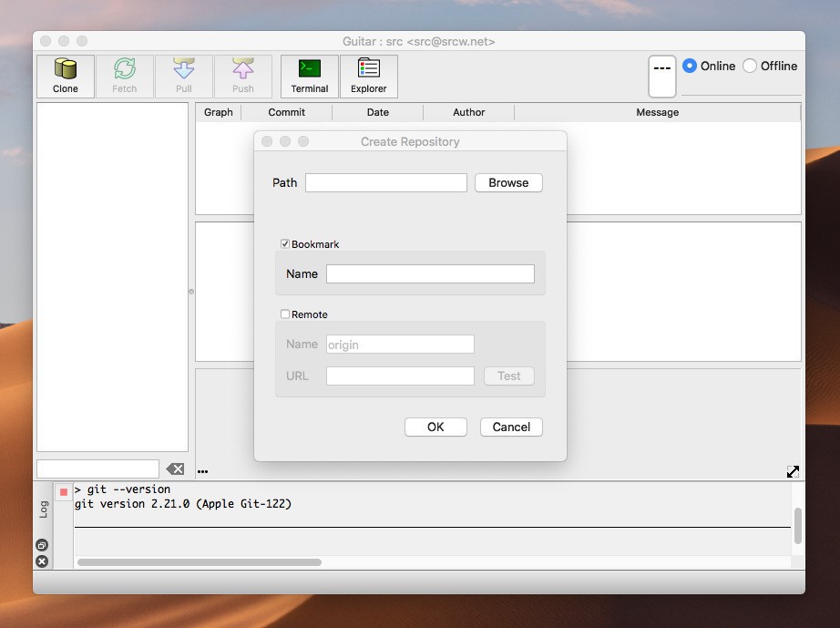Enable the Remote checkbox

pos(285,314)
